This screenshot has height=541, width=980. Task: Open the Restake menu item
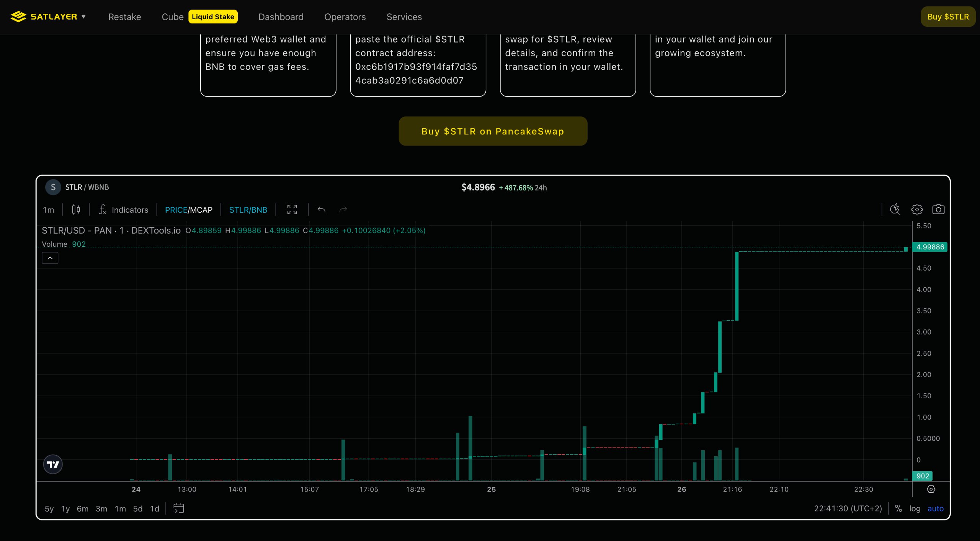124,17
